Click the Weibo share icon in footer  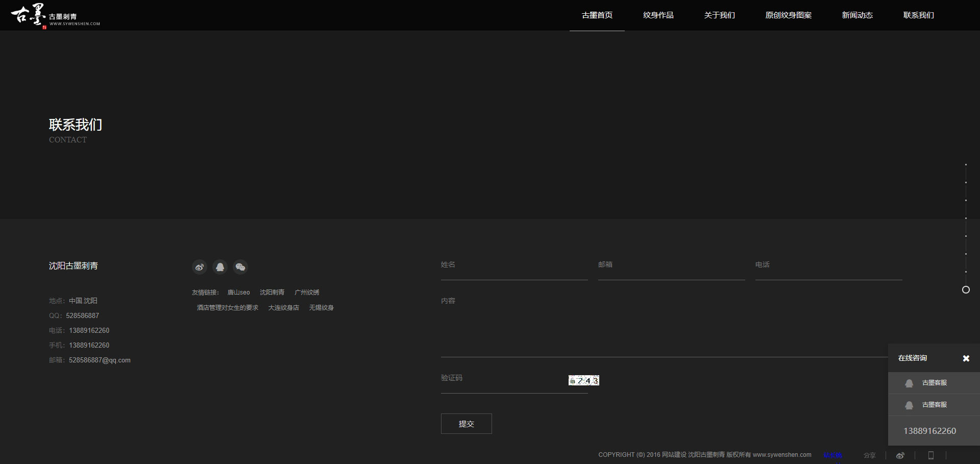point(900,455)
